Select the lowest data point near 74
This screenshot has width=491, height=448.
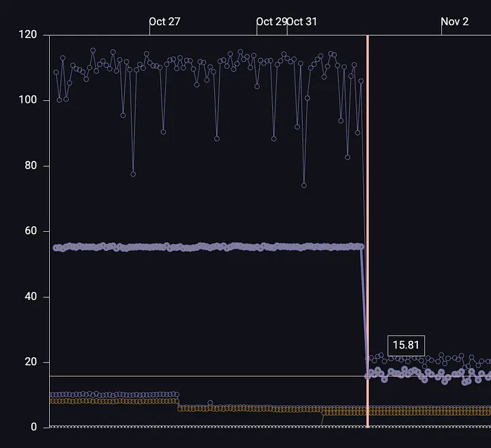[304, 185]
